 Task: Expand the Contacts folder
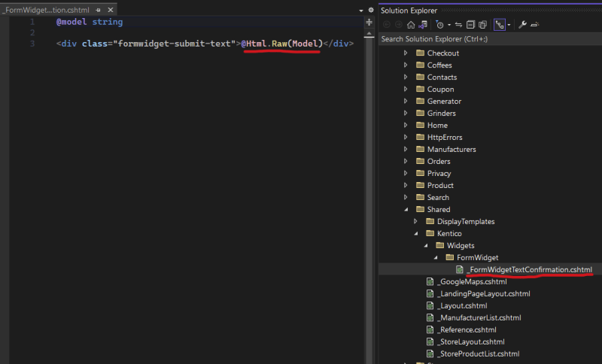(406, 77)
